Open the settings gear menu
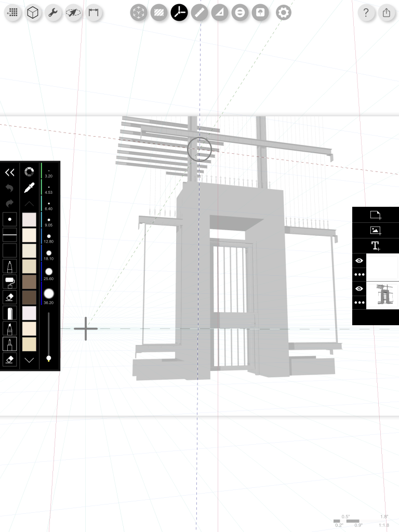Screen dimensions: 399x532 [283, 13]
